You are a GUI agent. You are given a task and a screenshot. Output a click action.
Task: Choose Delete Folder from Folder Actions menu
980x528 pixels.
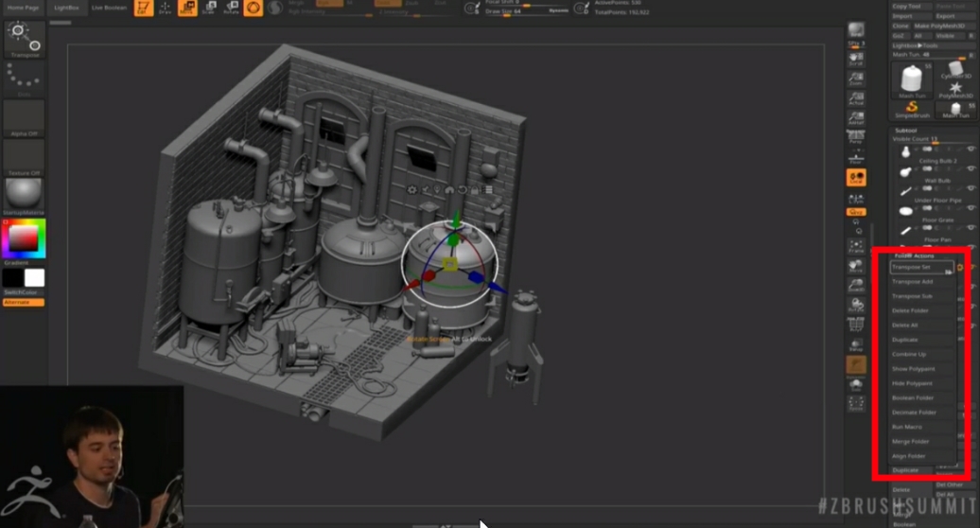[x=911, y=310]
